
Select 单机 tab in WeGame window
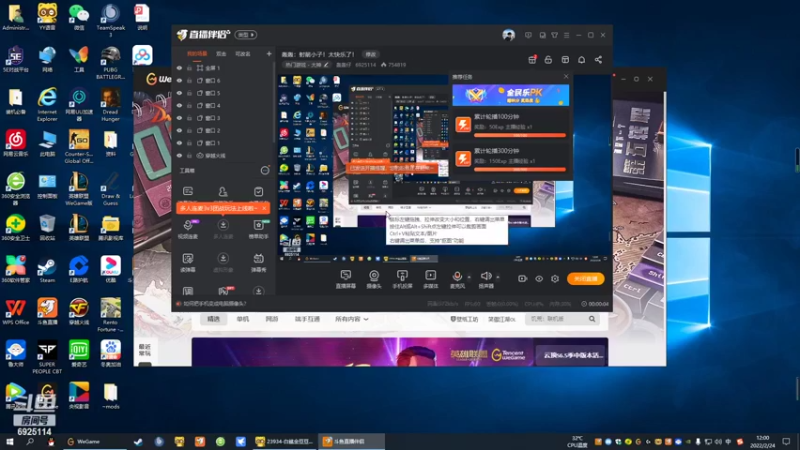tap(243, 319)
